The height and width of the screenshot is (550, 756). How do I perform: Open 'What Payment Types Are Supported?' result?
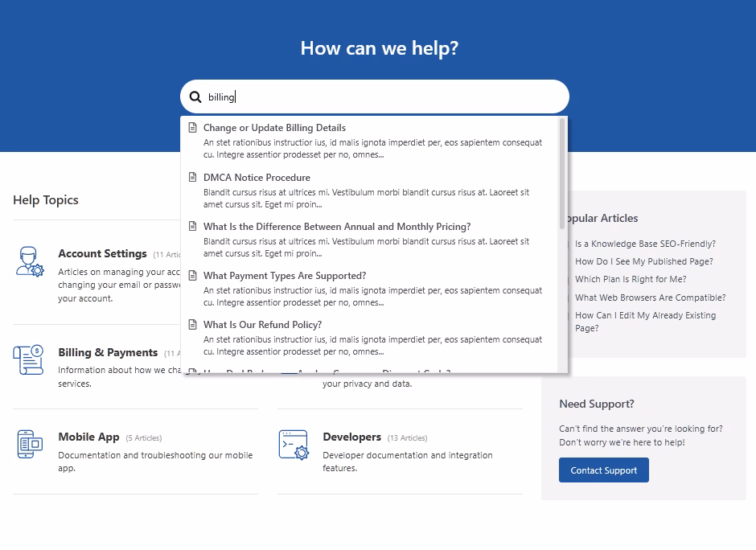(x=285, y=276)
